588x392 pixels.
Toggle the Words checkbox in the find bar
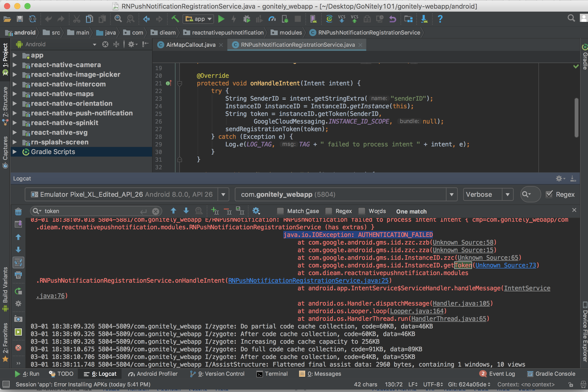click(x=362, y=211)
